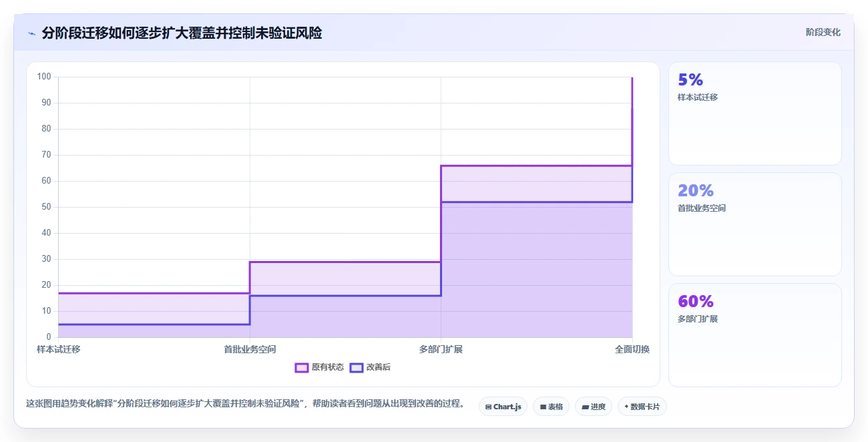Click the icon inside the 数据卡片 chip
The height and width of the screenshot is (442, 868).
(x=626, y=407)
